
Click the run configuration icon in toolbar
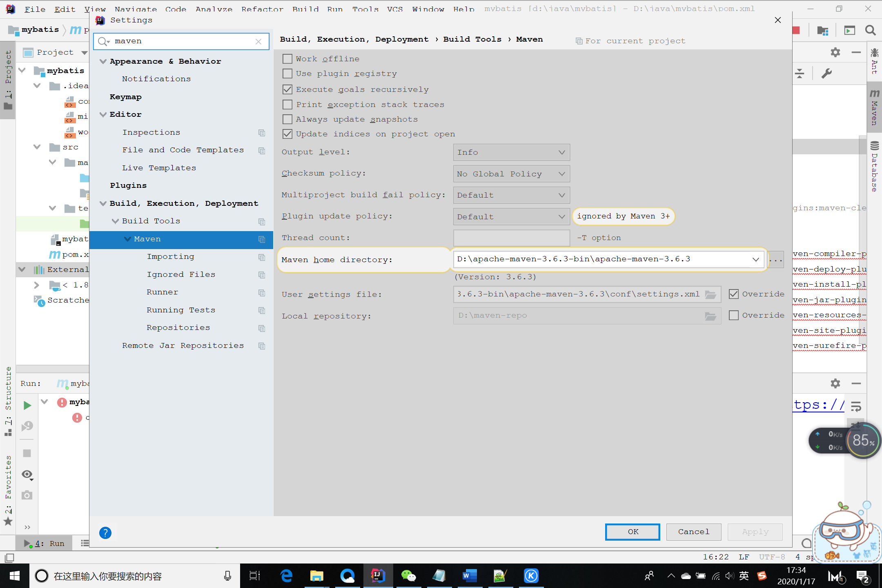[x=849, y=30]
